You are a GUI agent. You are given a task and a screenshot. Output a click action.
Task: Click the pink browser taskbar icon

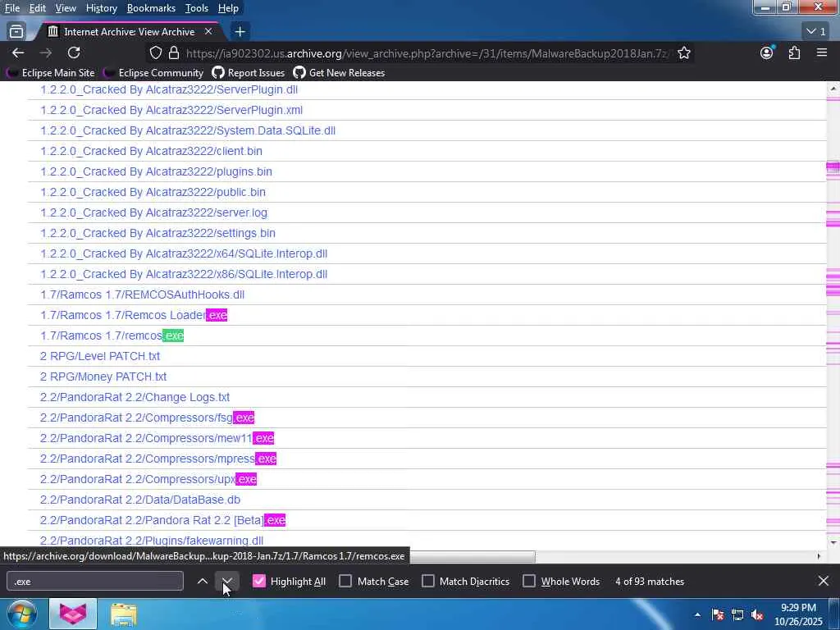pos(73,614)
